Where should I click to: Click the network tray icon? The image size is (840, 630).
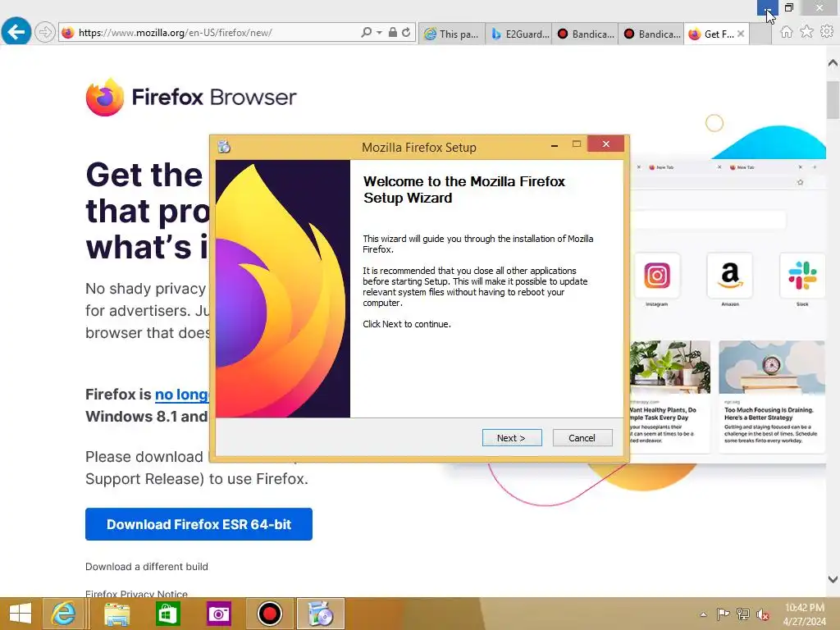click(x=743, y=614)
